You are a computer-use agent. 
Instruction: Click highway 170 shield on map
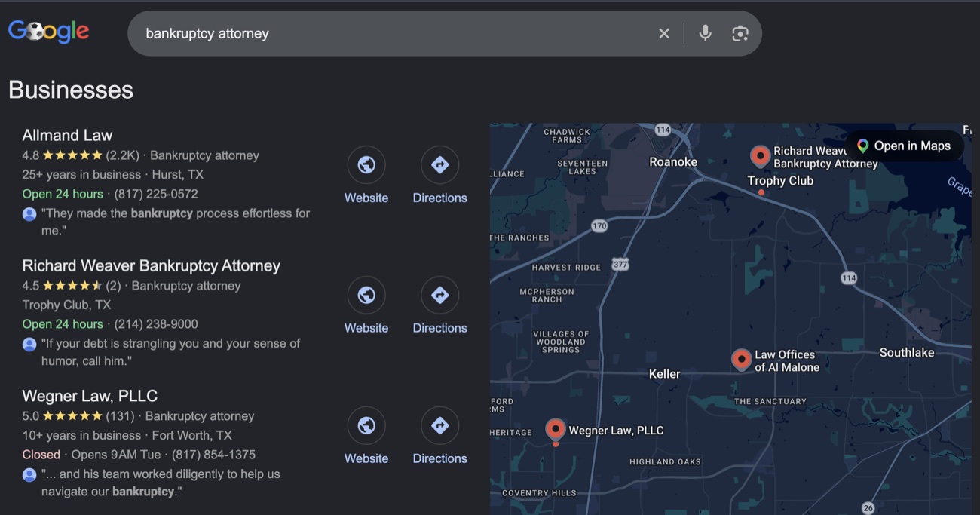(599, 225)
